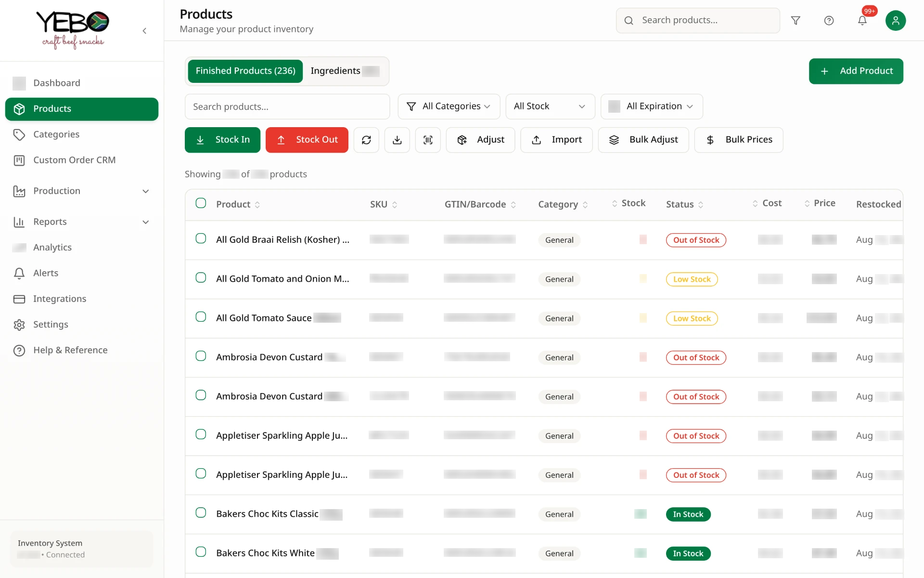Open Analytics in the sidebar
The height and width of the screenshot is (578, 924).
pos(82,248)
